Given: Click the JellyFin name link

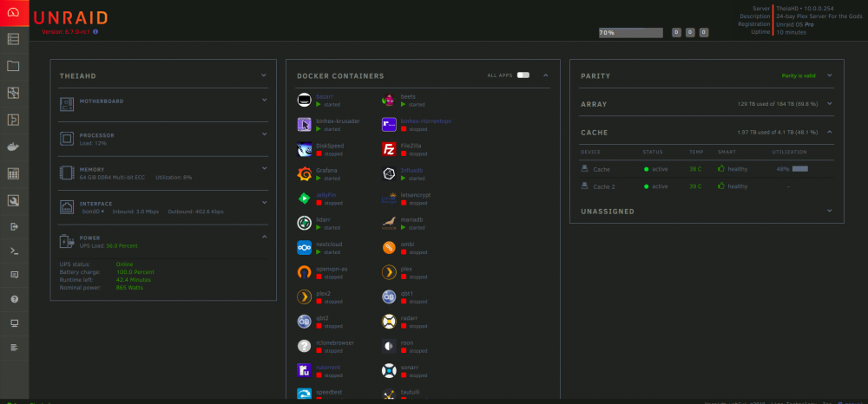Looking at the screenshot, I should [325, 195].
